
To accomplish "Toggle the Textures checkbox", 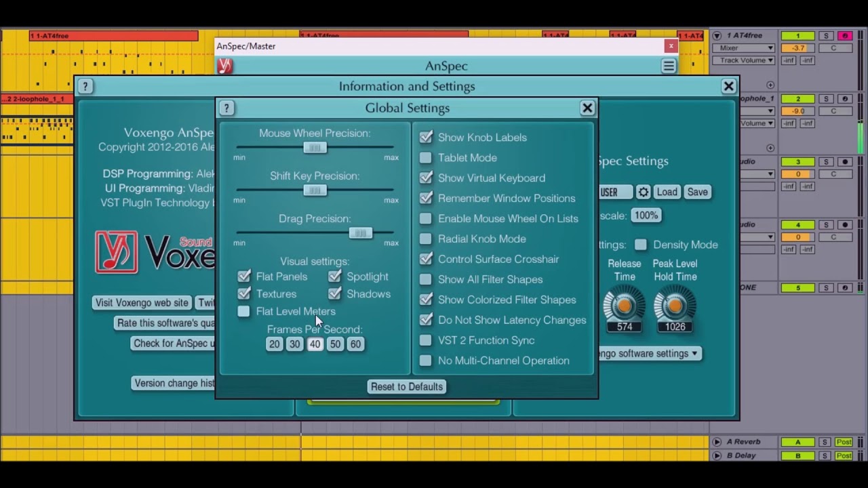I will (244, 294).
